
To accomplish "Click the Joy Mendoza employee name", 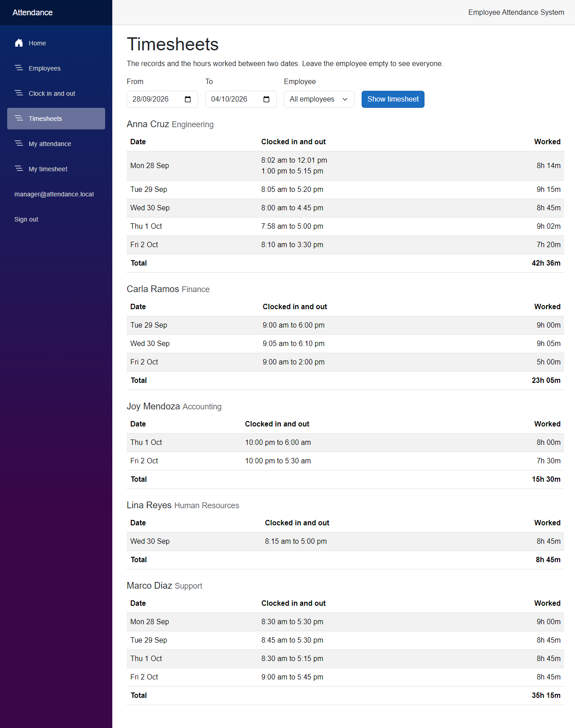I will pyautogui.click(x=153, y=406).
